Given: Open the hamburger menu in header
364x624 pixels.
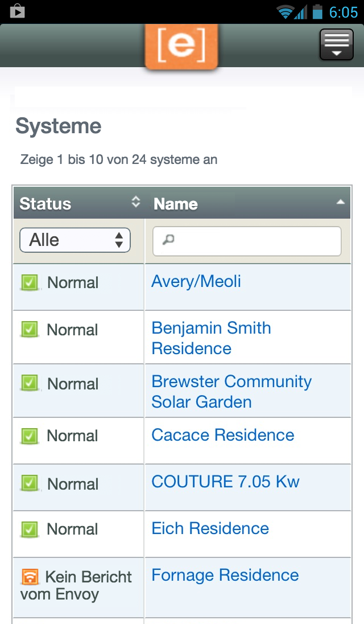Looking at the screenshot, I should [x=337, y=44].
